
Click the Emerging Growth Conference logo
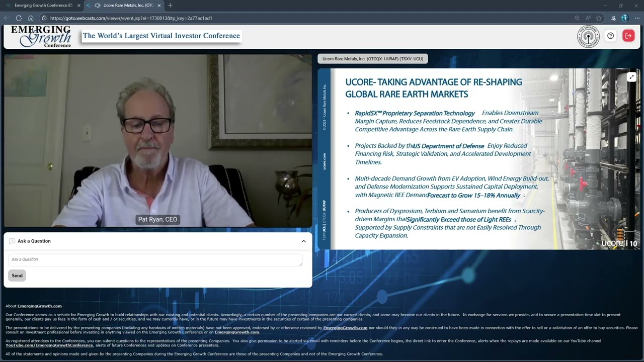point(41,36)
